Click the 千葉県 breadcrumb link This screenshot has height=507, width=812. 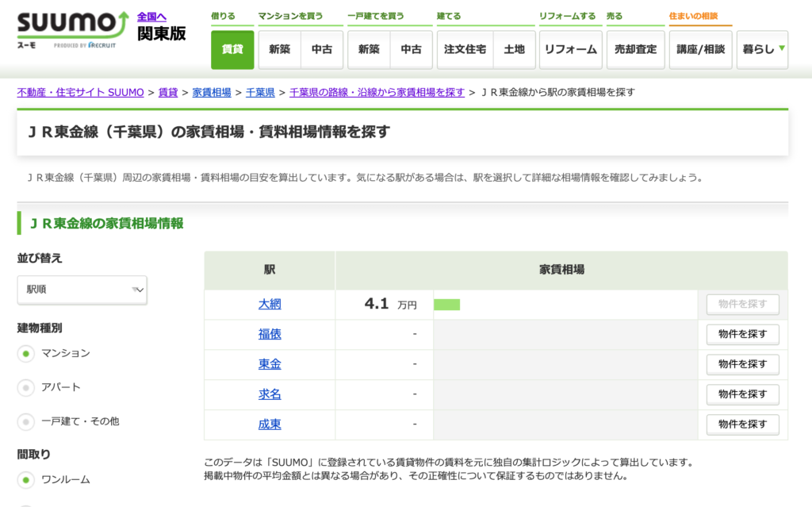[260, 92]
